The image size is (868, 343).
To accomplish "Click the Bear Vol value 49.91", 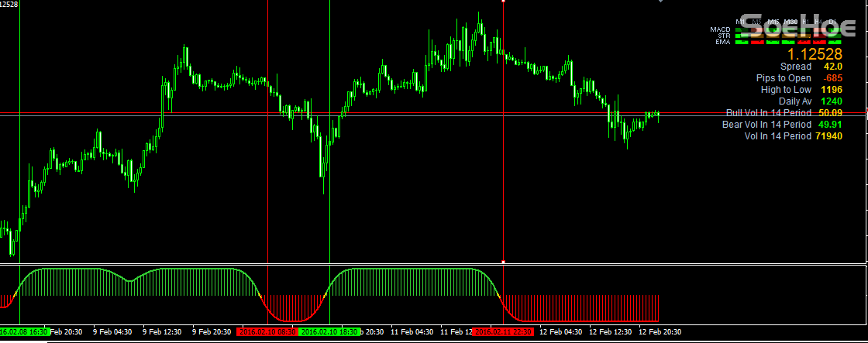I will [830, 125].
